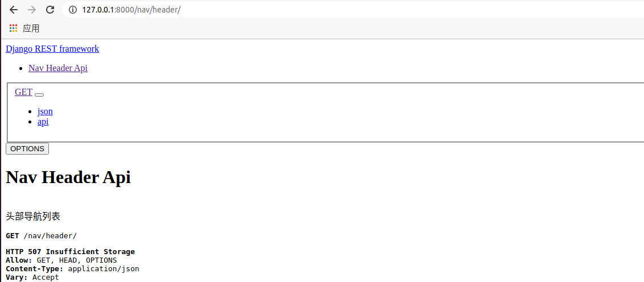Click the GET /nav/header/ request line
Image resolution: width=644 pixels, height=282 pixels.
coord(41,235)
